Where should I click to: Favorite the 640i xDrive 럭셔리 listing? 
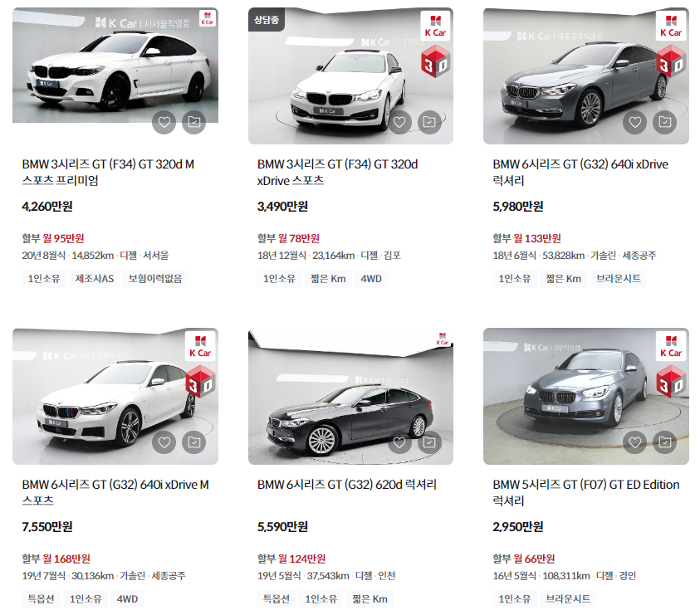635,122
